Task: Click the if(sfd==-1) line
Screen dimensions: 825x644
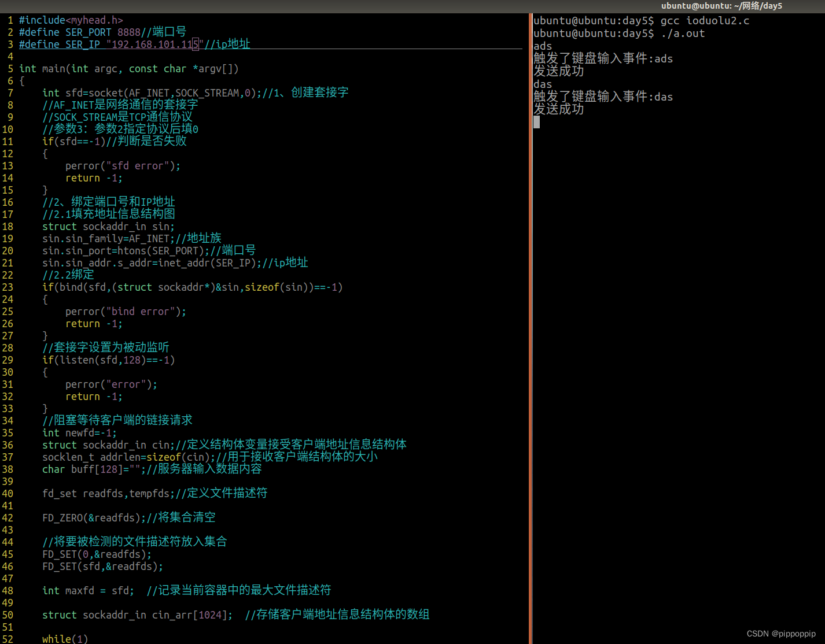Action: (114, 142)
